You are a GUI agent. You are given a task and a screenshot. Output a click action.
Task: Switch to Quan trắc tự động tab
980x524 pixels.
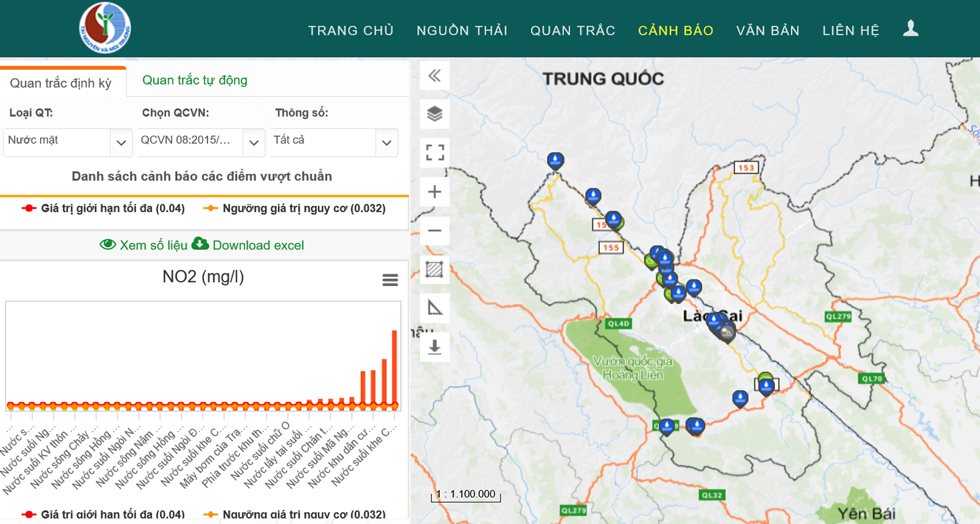(195, 80)
